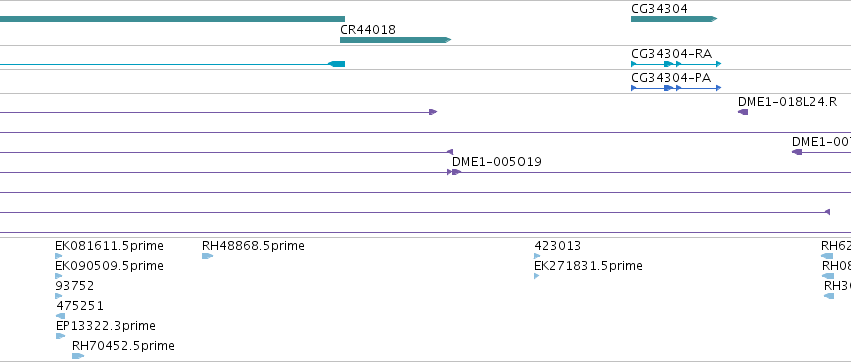The image size is (851, 362).
Task: Click the EK271831.5prime arrow glyph
Action: point(537,276)
